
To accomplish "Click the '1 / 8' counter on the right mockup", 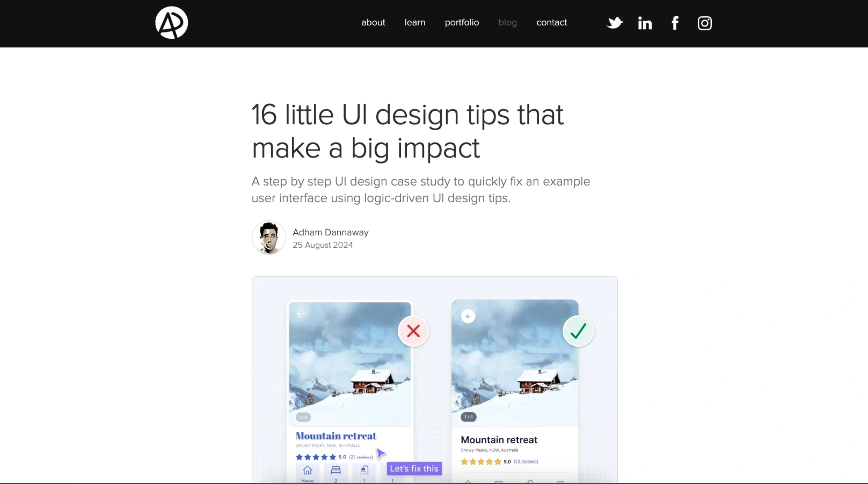I will [469, 417].
